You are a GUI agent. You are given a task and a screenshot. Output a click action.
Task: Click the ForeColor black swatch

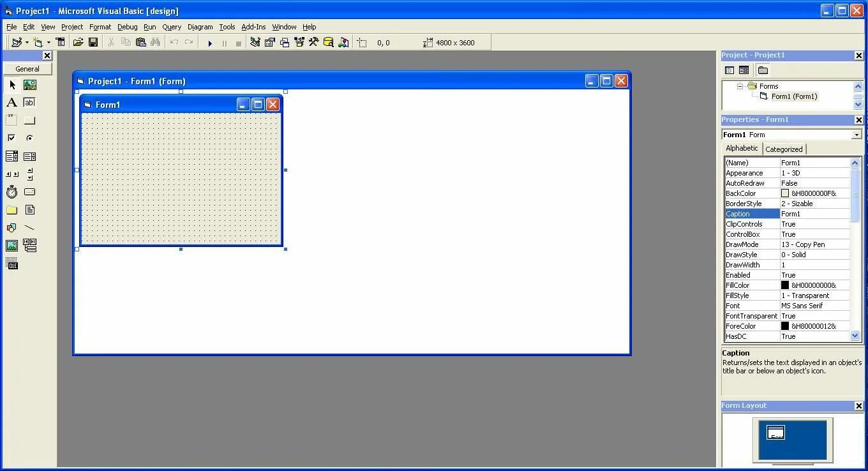click(x=785, y=326)
